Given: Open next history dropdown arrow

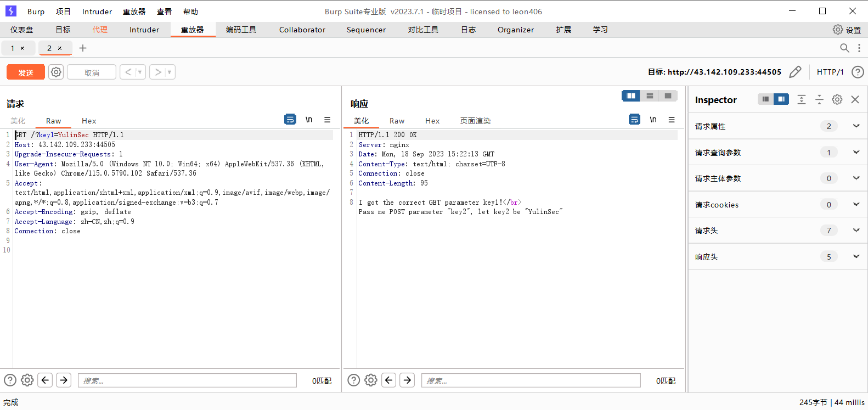Looking at the screenshot, I should click(170, 72).
